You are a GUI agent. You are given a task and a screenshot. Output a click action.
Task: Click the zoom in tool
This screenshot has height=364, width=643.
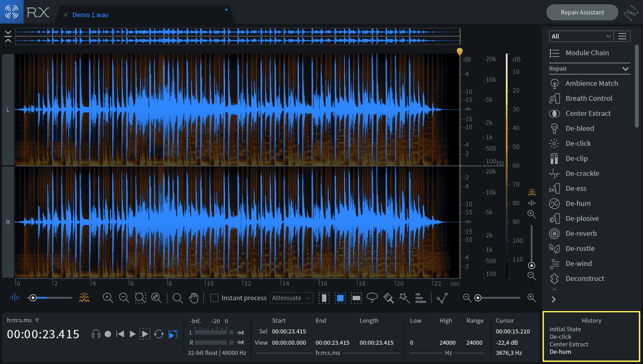coord(108,298)
